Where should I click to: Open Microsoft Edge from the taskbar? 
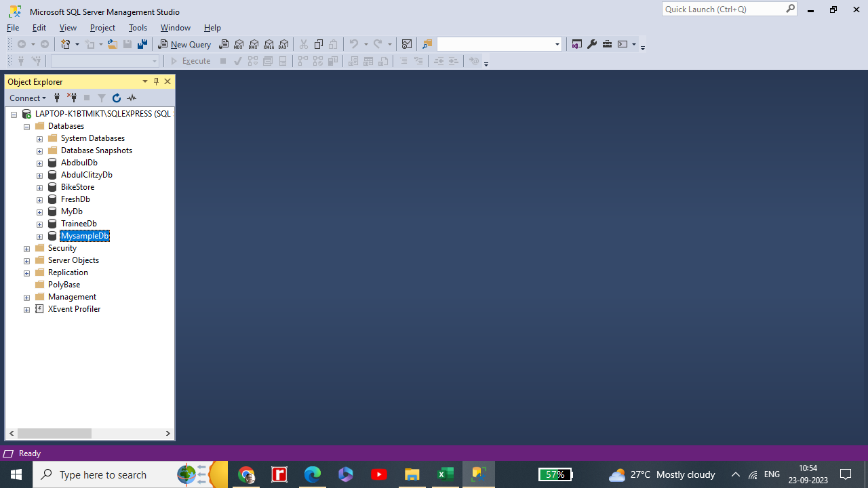pyautogui.click(x=313, y=474)
